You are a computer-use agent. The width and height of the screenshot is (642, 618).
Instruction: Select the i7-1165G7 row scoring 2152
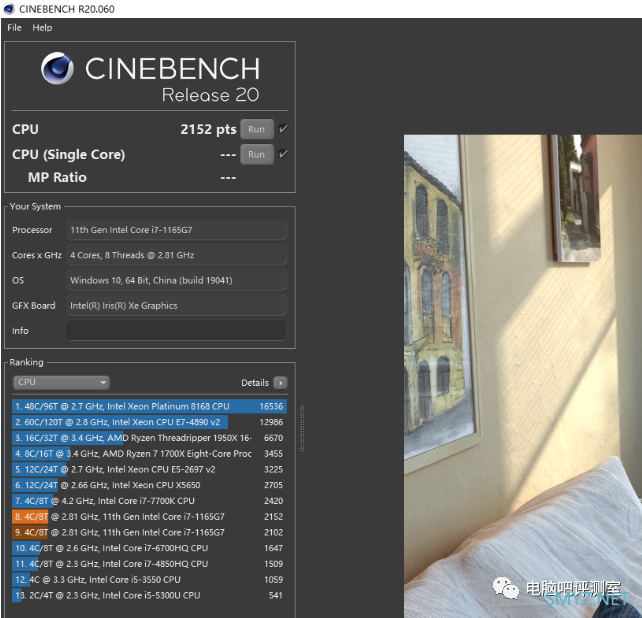[x=149, y=517]
